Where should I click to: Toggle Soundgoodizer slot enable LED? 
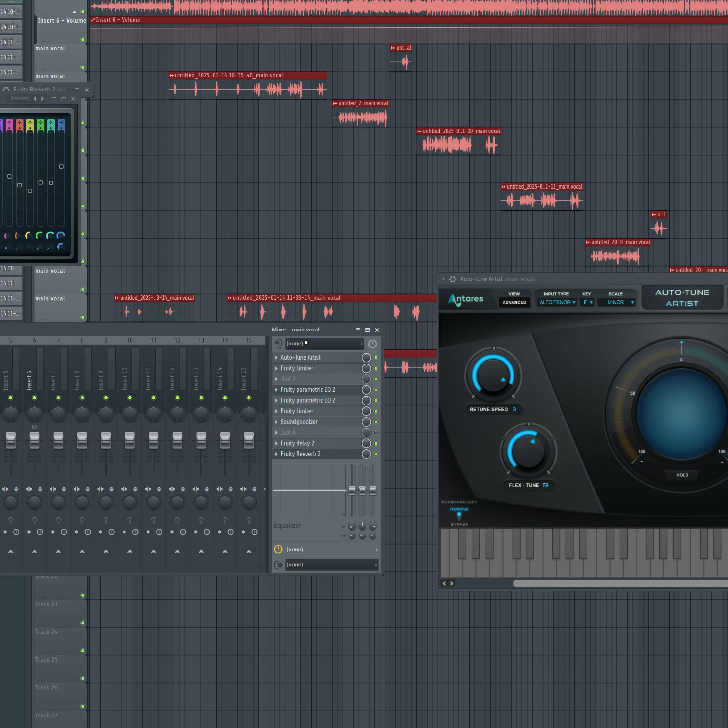click(x=376, y=422)
